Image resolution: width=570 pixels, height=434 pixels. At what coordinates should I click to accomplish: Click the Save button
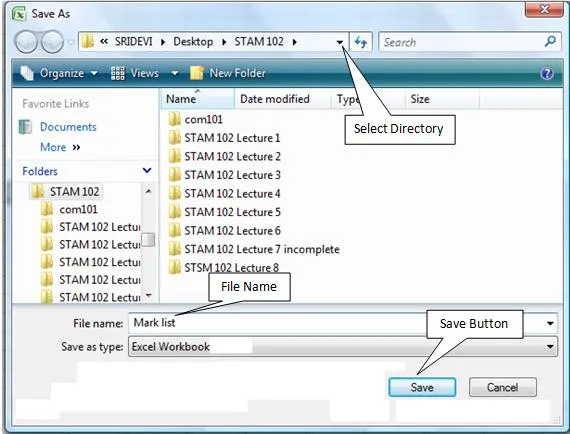[x=422, y=387]
